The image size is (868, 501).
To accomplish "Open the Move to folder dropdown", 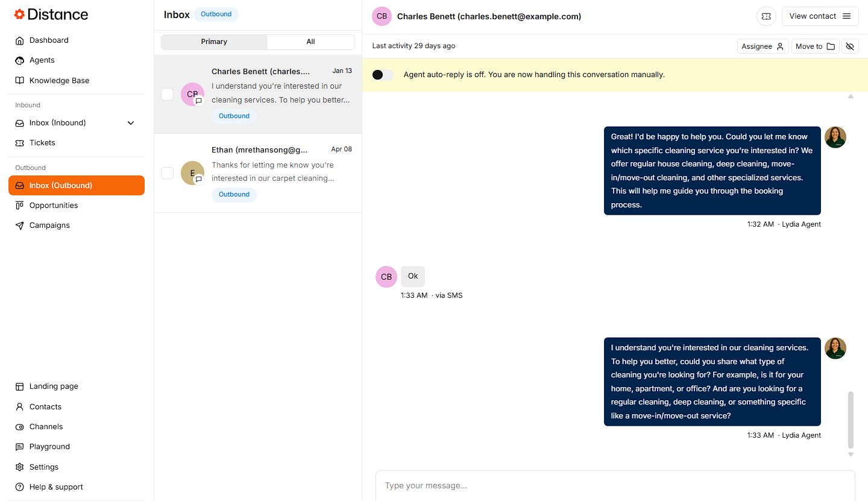I will click(x=815, y=46).
